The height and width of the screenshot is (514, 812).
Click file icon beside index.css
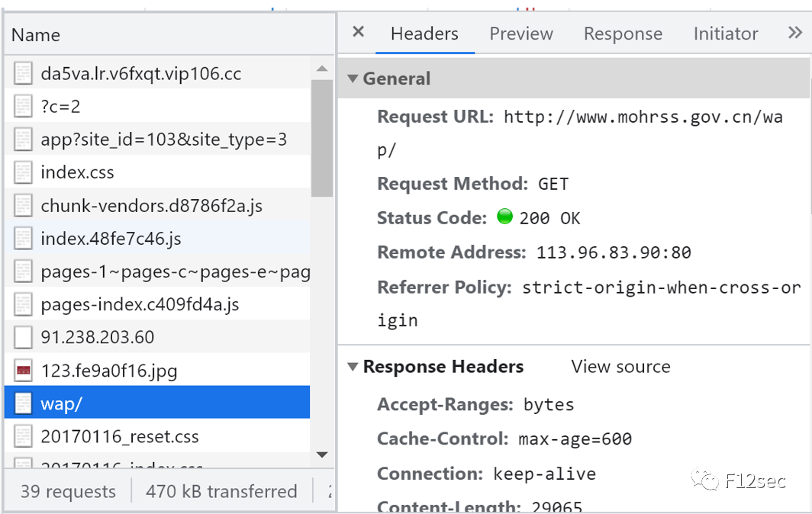[24, 172]
